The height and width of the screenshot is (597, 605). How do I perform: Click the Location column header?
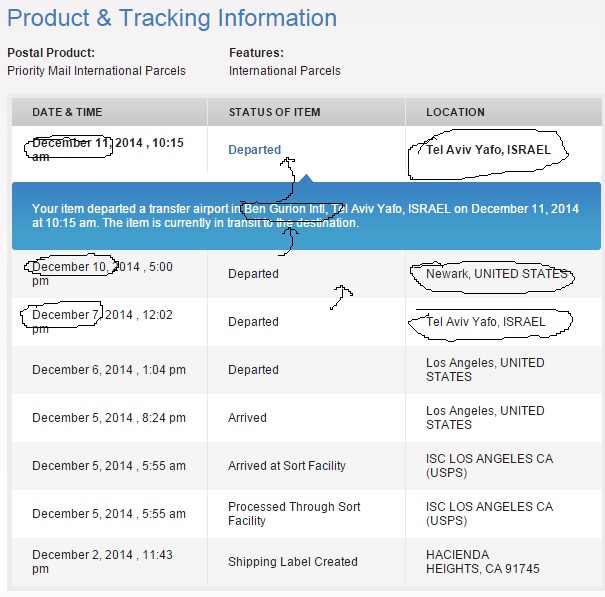455,112
